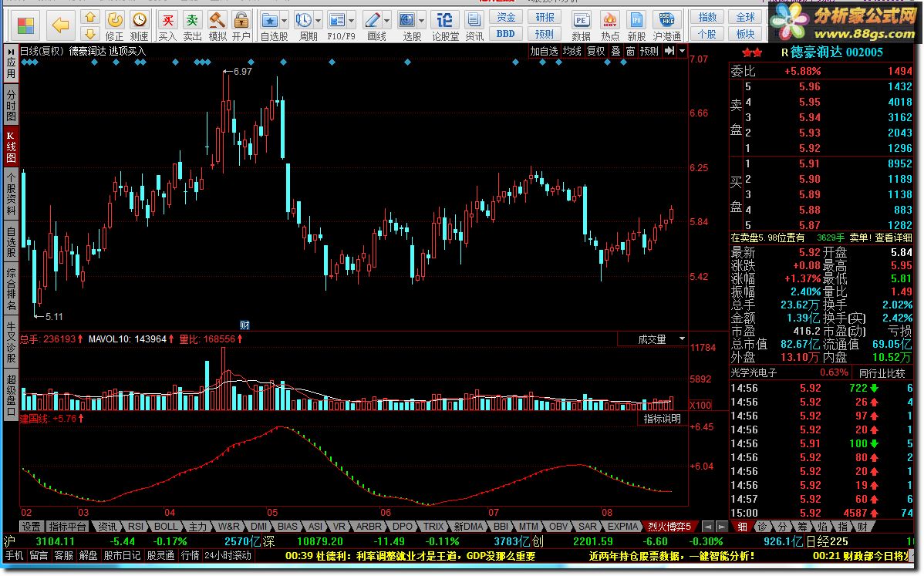Open the 测速 speed test clock icon
Viewport: 924px width, 576px height.
[x=139, y=27]
